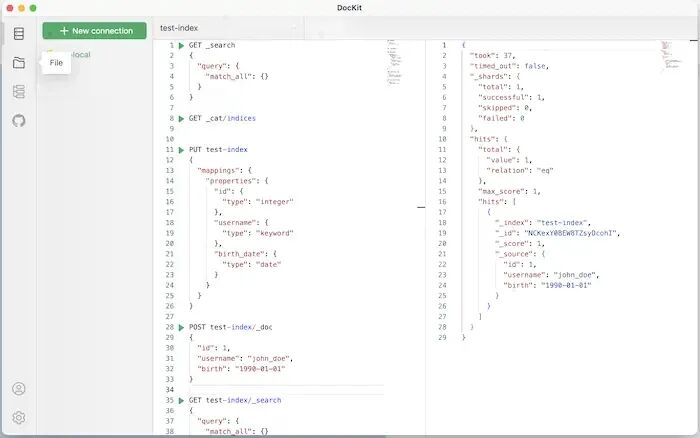The width and height of the screenshot is (700, 438).
Task: Open the settings gear icon
Action: 19,417
